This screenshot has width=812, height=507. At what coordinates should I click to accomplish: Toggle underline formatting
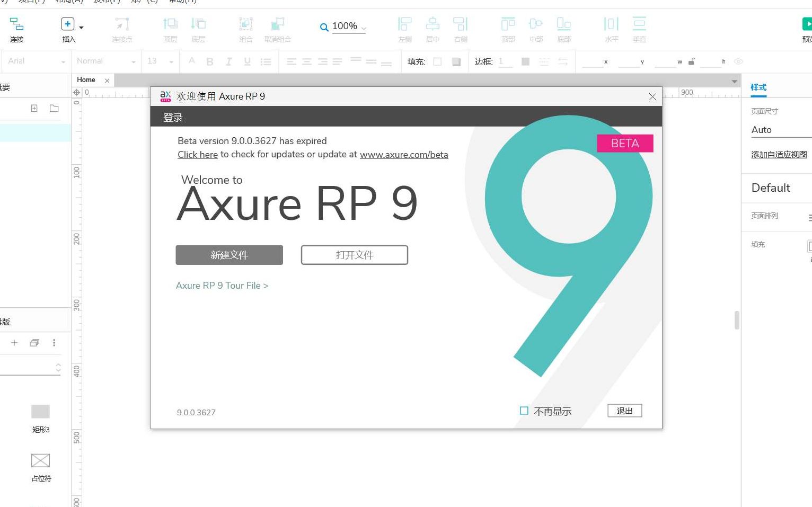247,61
